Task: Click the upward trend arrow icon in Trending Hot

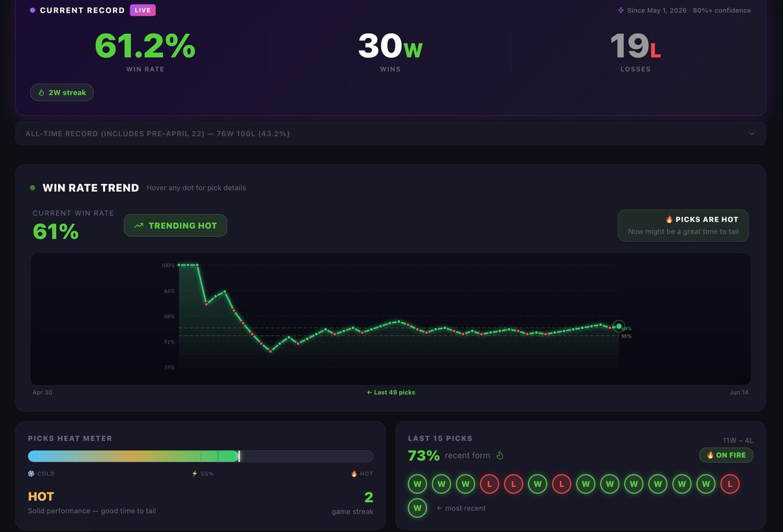Action: [138, 226]
